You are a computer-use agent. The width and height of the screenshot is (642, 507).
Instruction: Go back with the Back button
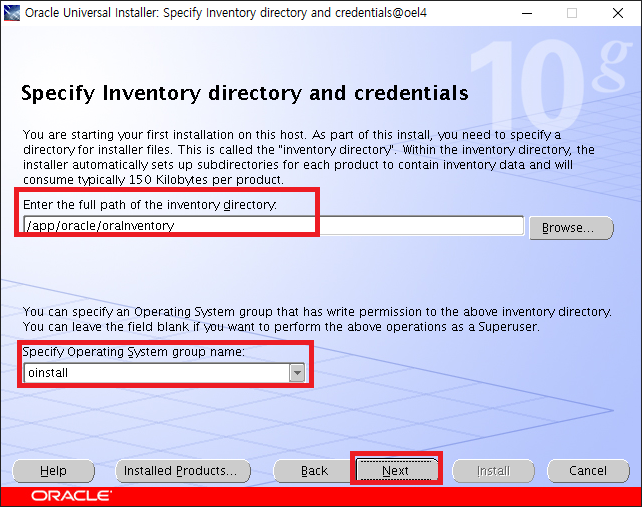[x=314, y=471]
